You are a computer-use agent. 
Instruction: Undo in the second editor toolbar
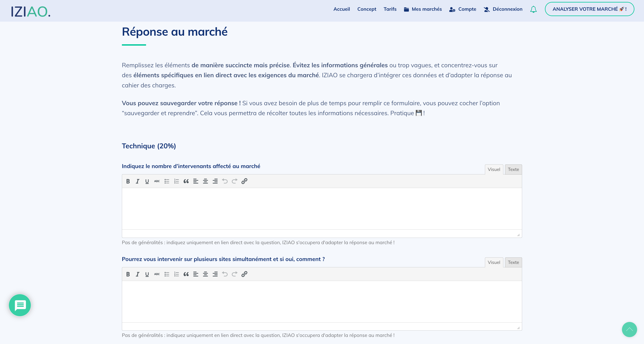[x=225, y=274]
